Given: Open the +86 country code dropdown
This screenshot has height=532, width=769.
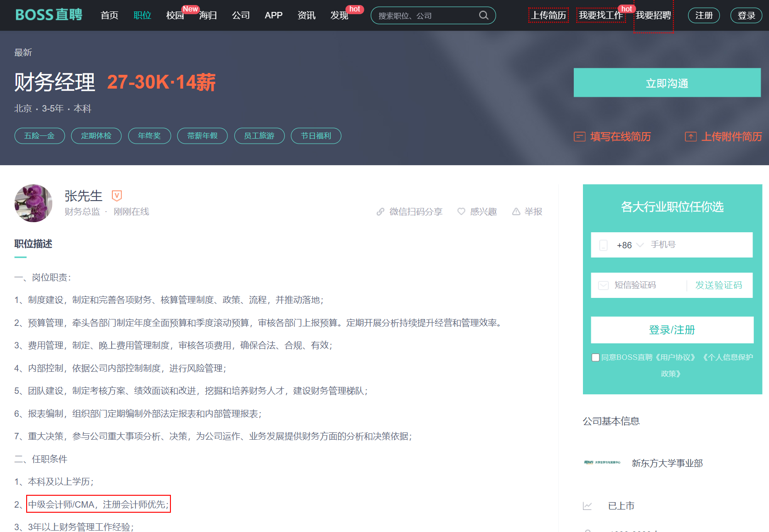Looking at the screenshot, I should (630, 245).
